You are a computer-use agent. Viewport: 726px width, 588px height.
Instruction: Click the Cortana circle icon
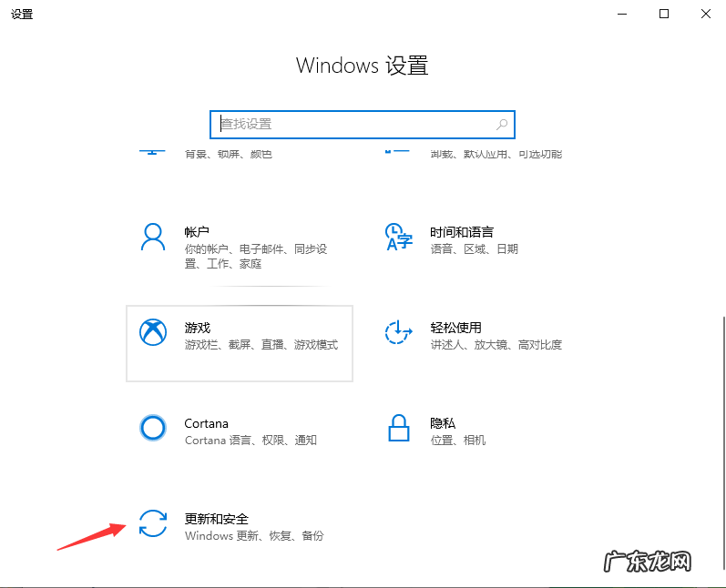tap(153, 428)
